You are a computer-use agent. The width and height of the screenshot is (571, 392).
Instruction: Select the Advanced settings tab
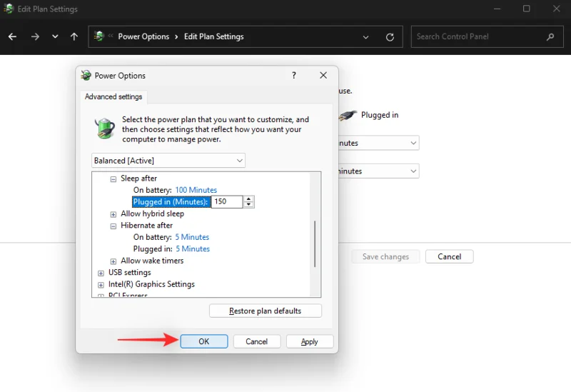113,96
